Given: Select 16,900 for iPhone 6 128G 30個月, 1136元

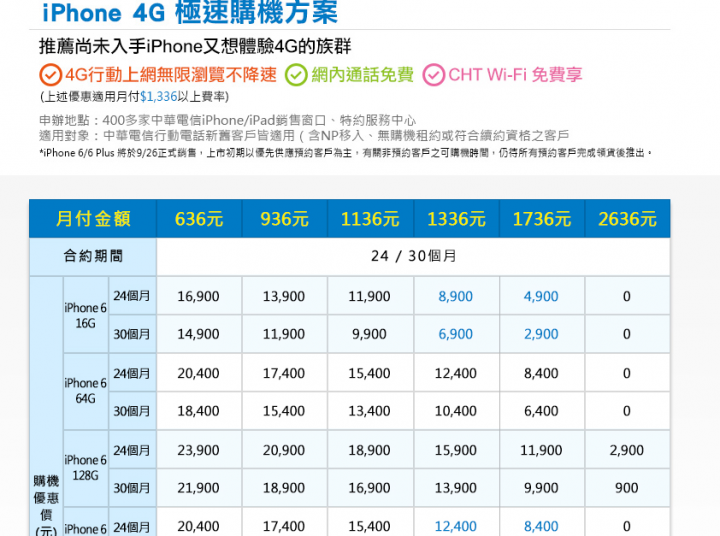Looking at the screenshot, I should pos(369,488).
